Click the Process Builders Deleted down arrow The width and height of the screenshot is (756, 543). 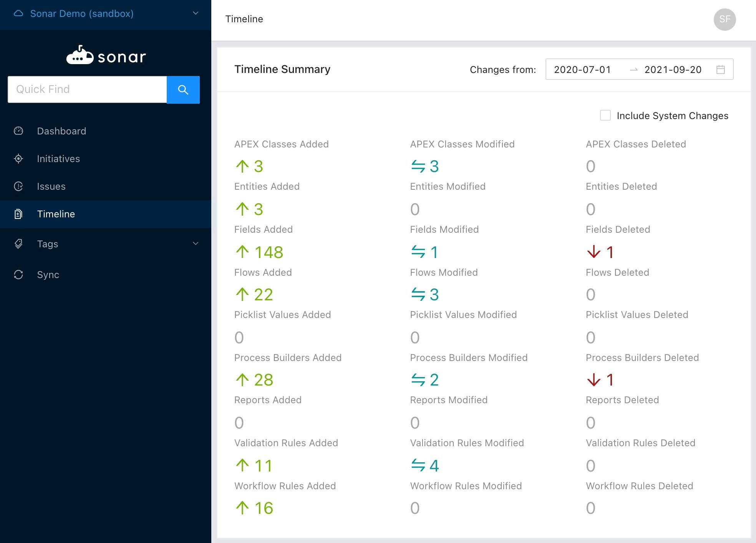594,380
